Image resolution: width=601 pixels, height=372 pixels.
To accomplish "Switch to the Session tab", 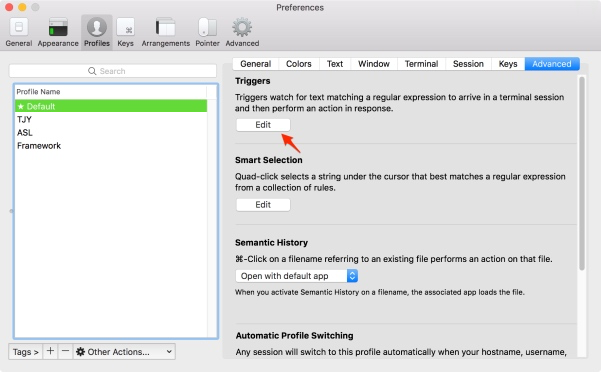I will [468, 64].
